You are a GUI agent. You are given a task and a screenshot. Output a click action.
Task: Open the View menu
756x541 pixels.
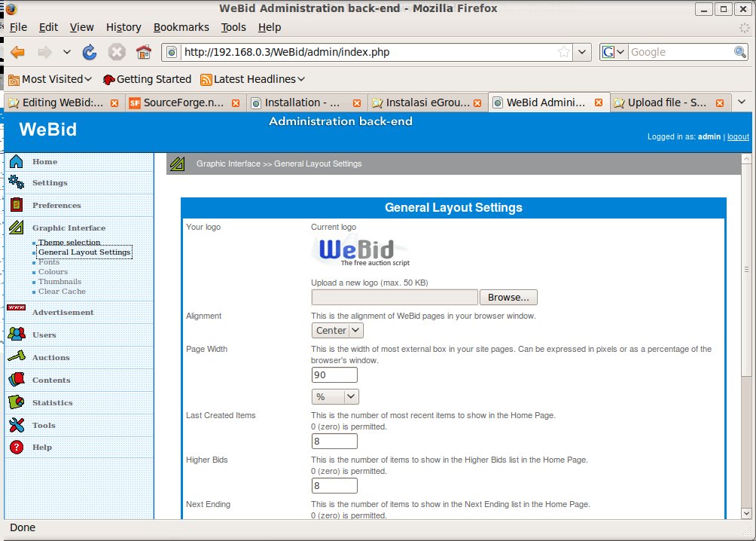[x=81, y=27]
